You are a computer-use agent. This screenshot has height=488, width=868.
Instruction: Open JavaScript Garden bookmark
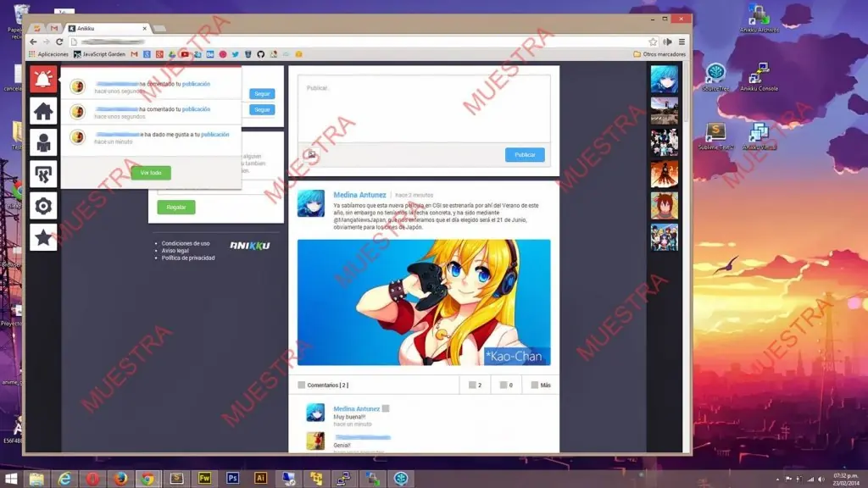pyautogui.click(x=100, y=54)
